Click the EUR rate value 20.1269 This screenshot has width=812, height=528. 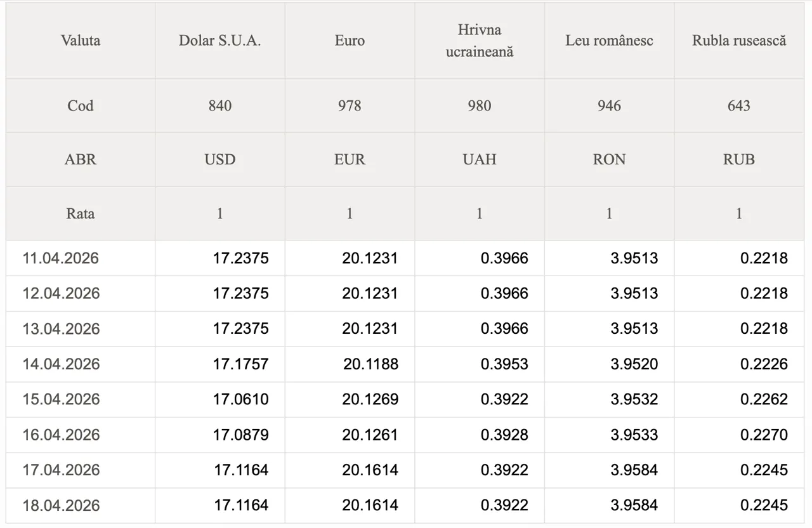(x=370, y=399)
